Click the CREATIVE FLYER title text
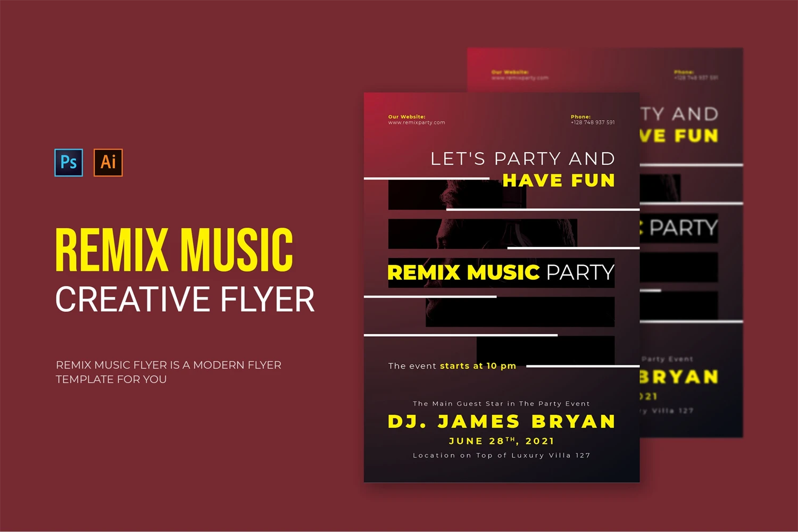Viewport: 798px width, 532px height. pyautogui.click(x=185, y=300)
